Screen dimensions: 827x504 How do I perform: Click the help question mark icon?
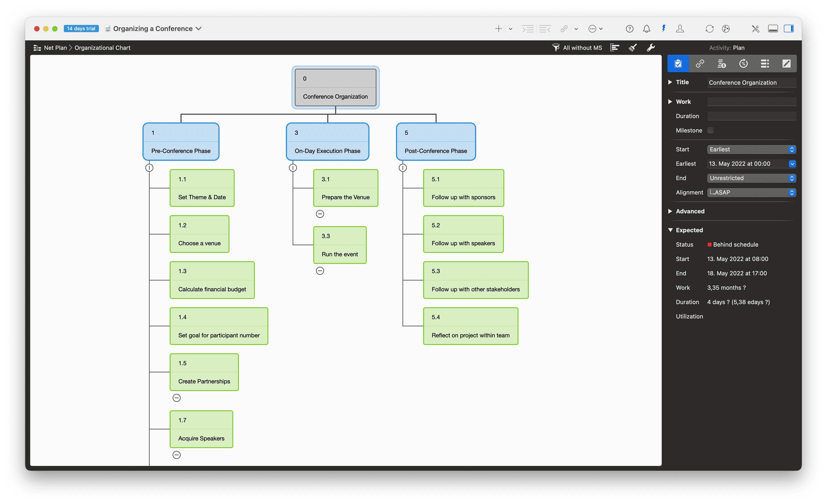[629, 29]
